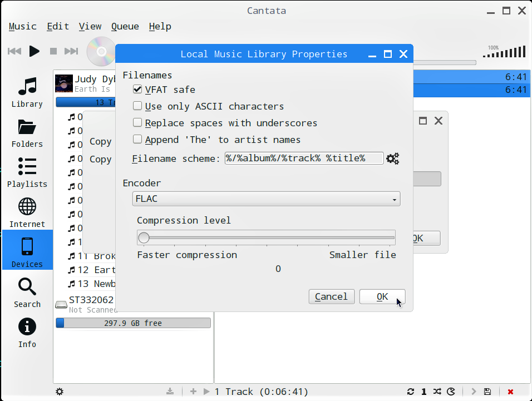Toggle consume mode icon
This screenshot has height=401, width=532.
coord(451,392)
